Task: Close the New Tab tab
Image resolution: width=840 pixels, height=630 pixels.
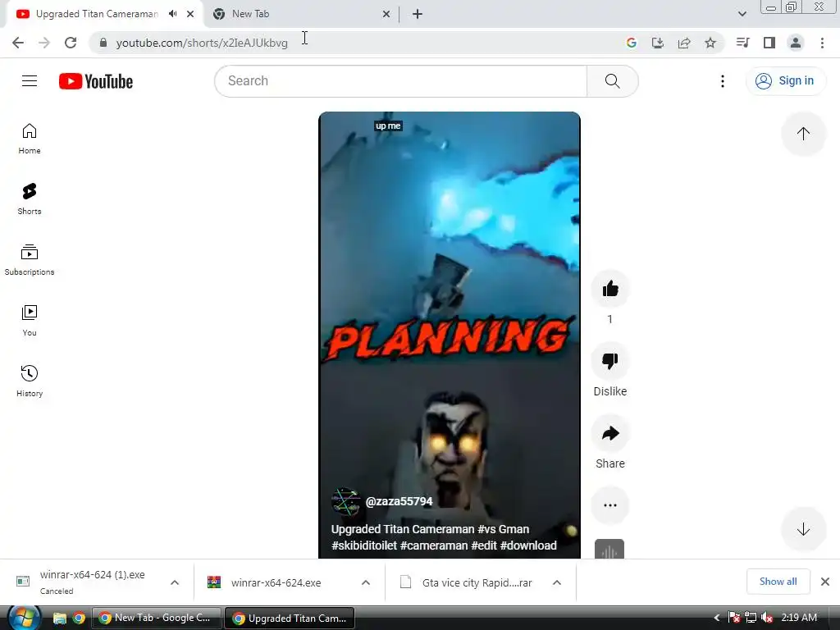Action: coord(386,14)
